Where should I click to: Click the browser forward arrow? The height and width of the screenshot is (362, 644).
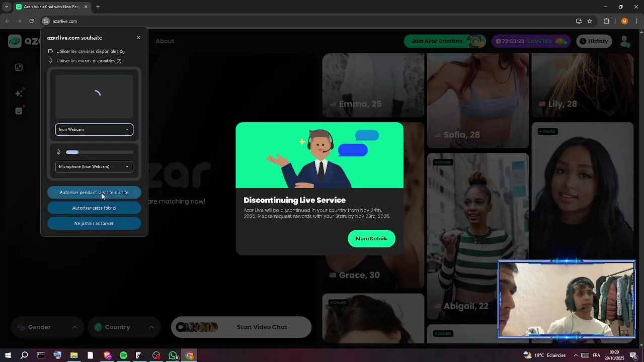point(19,21)
